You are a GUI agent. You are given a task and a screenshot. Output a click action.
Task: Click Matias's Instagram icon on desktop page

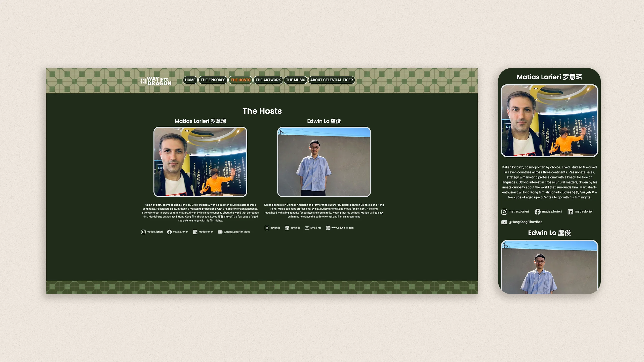tap(143, 232)
